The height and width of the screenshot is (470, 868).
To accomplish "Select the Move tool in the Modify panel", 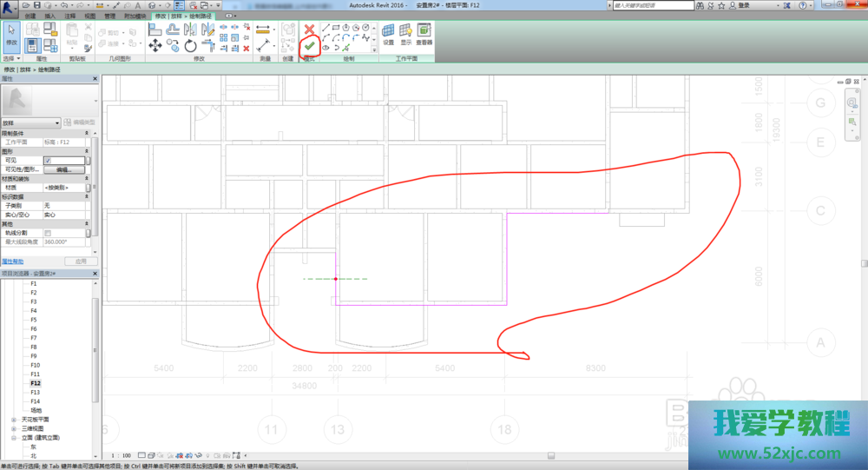I will pyautogui.click(x=155, y=45).
